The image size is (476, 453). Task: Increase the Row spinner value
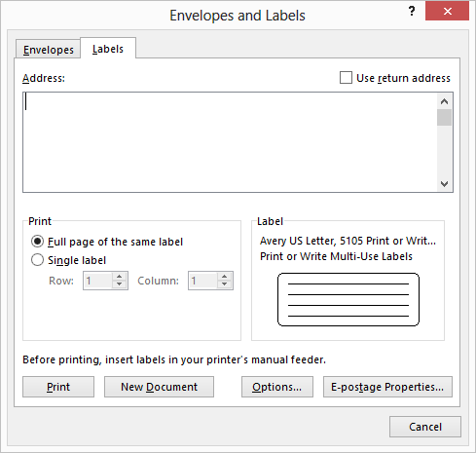(x=120, y=277)
